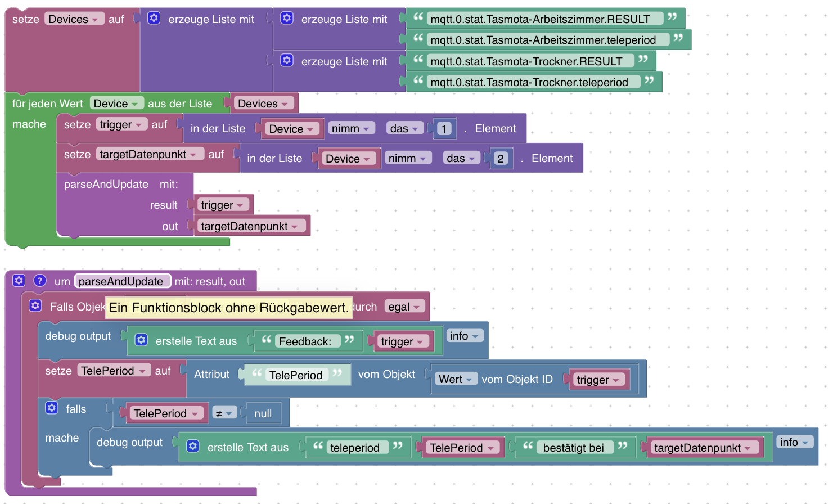This screenshot has height=504, width=833.
Task: Open info level dropdown of teleperiod debug output
Action: coord(794,442)
